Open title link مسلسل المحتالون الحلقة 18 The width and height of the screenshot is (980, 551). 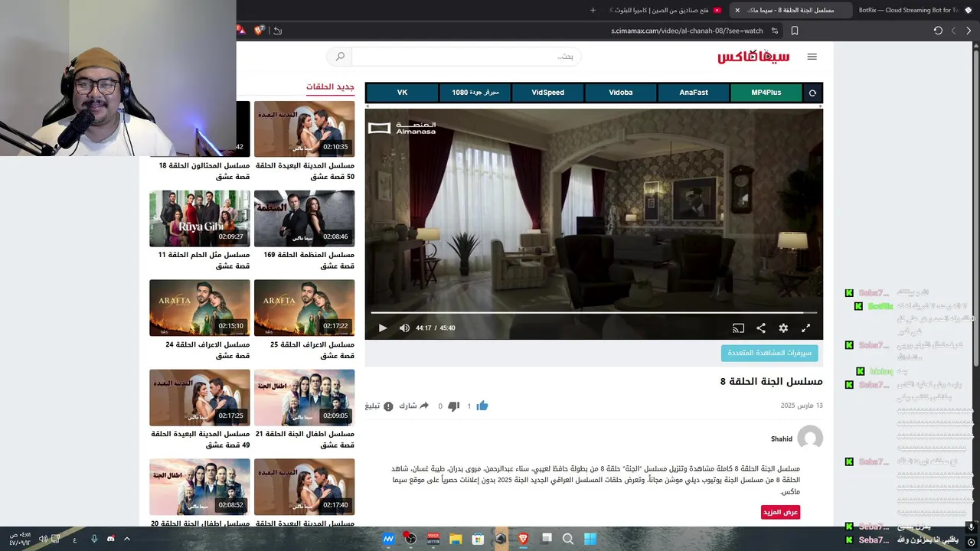[204, 171]
